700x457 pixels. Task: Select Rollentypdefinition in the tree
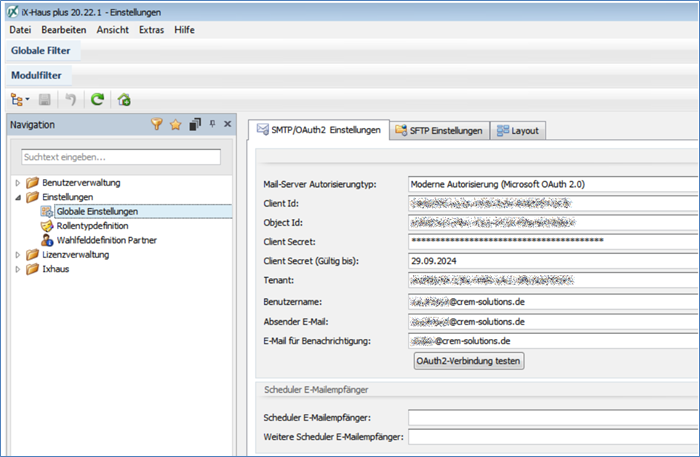[x=92, y=226]
